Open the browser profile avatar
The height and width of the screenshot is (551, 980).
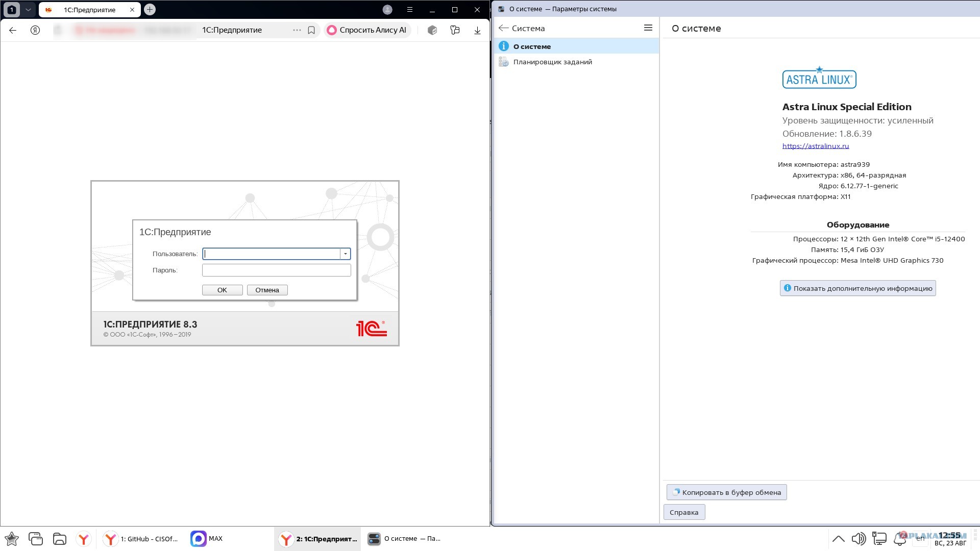(387, 10)
